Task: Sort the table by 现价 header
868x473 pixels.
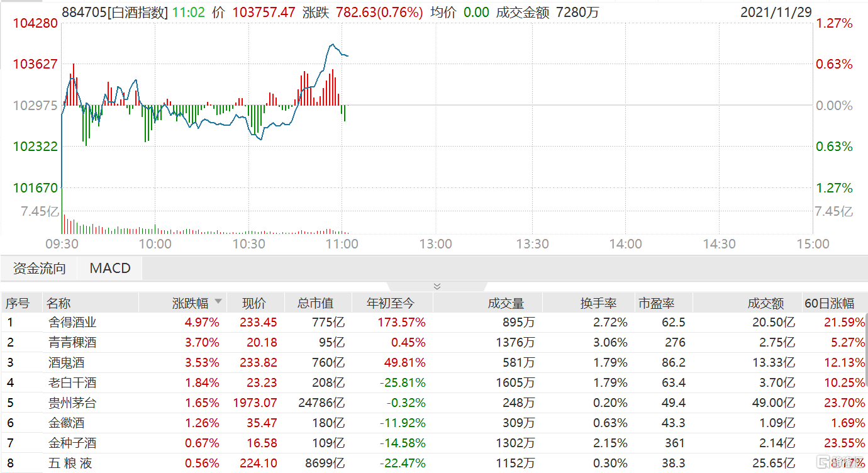Action: click(254, 303)
